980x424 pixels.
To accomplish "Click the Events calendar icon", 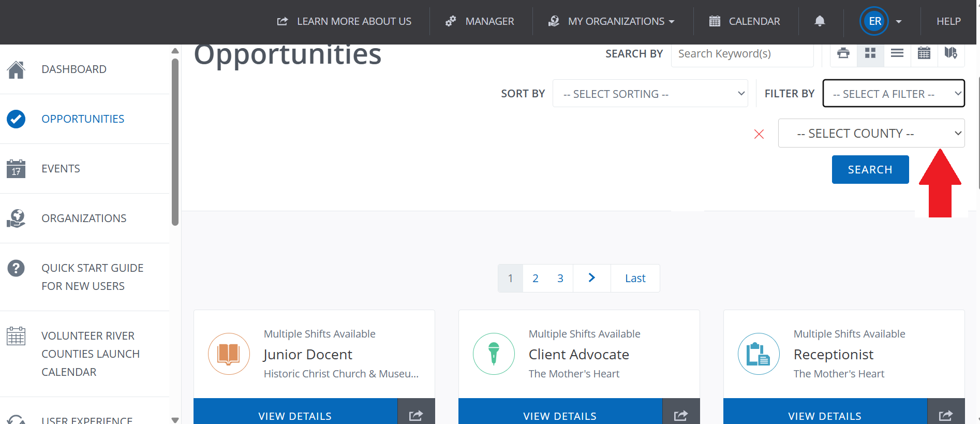I will (16, 169).
